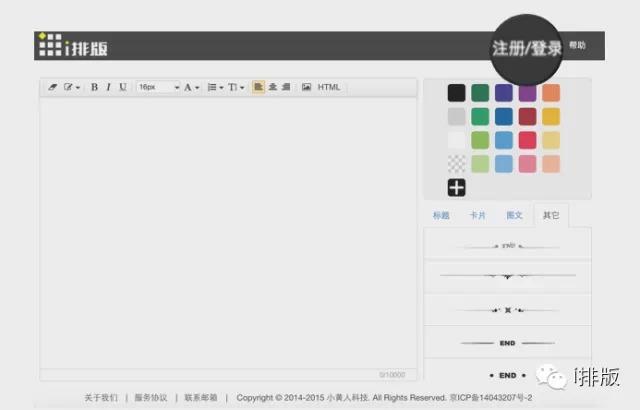Pick the orange color swatch
Screen dimensions: 640x410
coord(551,93)
